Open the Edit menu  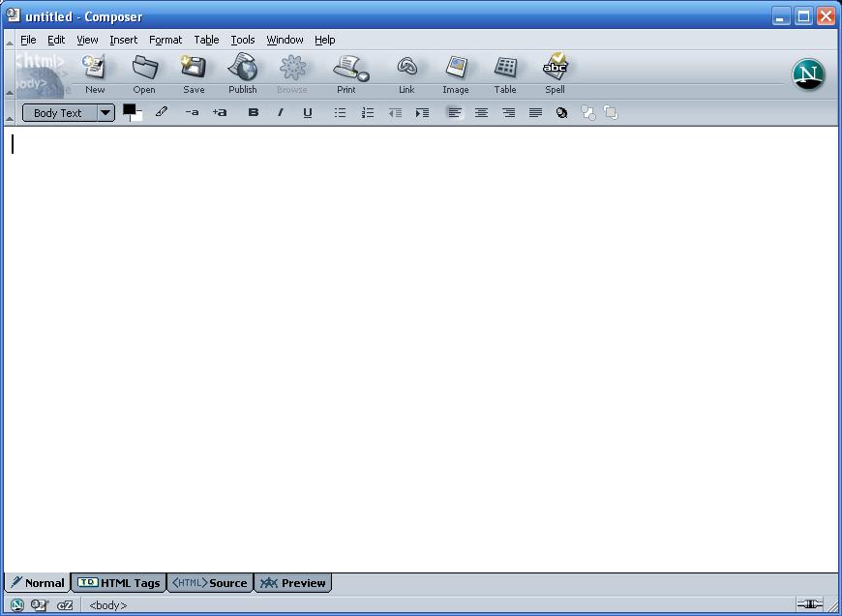click(56, 40)
